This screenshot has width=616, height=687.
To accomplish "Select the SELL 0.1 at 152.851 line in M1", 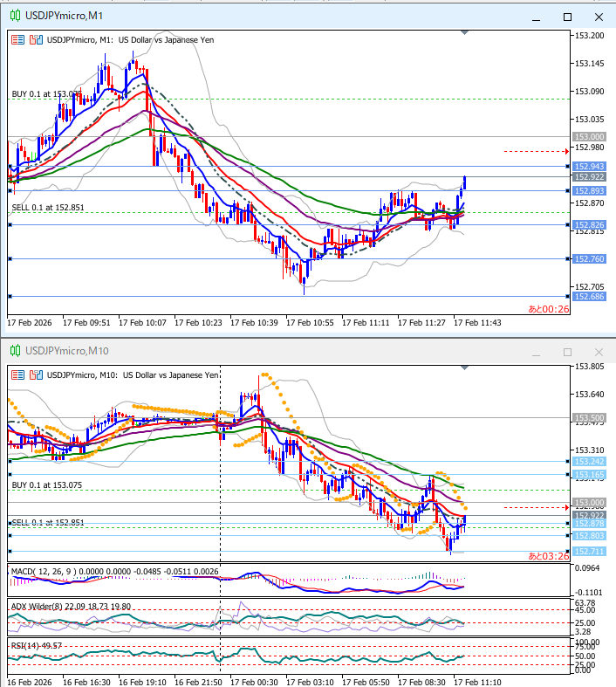I will pos(47,207).
